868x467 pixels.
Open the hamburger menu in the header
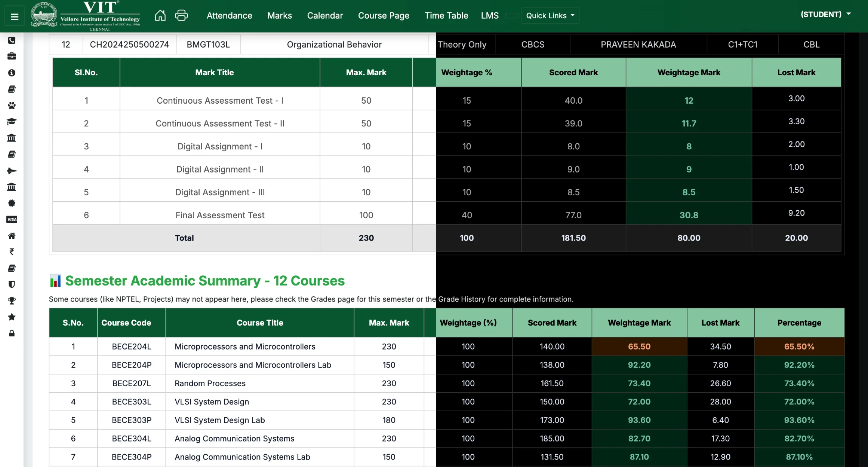(x=15, y=16)
